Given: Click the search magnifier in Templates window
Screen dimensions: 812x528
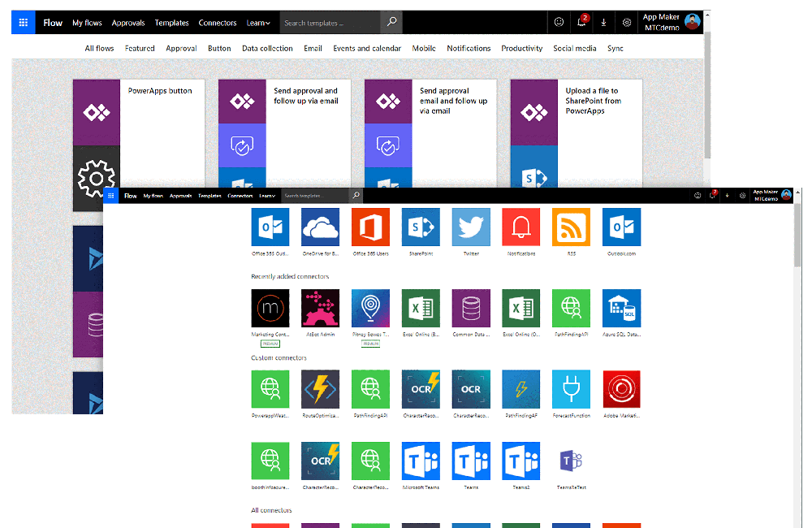Looking at the screenshot, I should (x=392, y=22).
